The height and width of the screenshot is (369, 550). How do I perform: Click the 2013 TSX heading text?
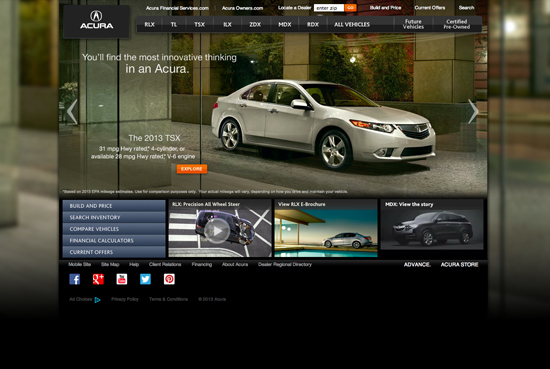point(154,138)
